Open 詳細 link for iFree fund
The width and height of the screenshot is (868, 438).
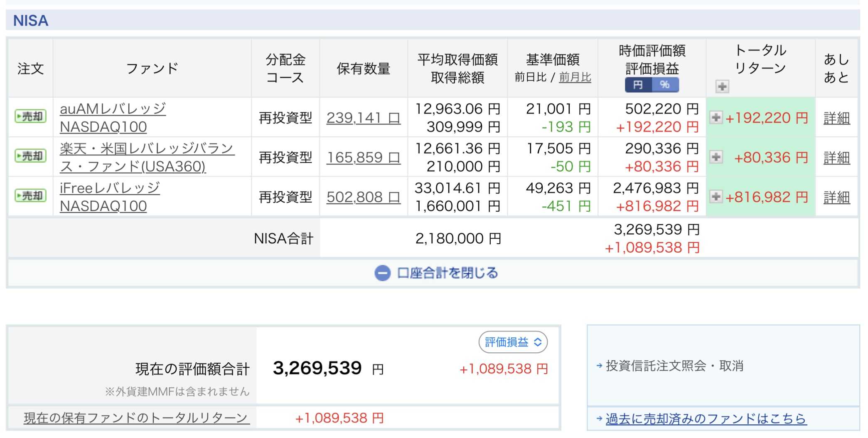836,197
